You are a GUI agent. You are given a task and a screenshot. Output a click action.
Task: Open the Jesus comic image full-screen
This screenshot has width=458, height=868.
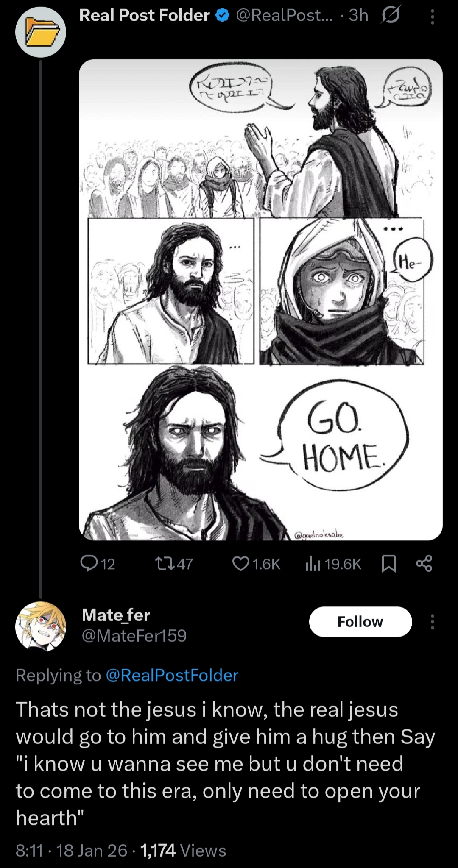pyautogui.click(x=260, y=299)
